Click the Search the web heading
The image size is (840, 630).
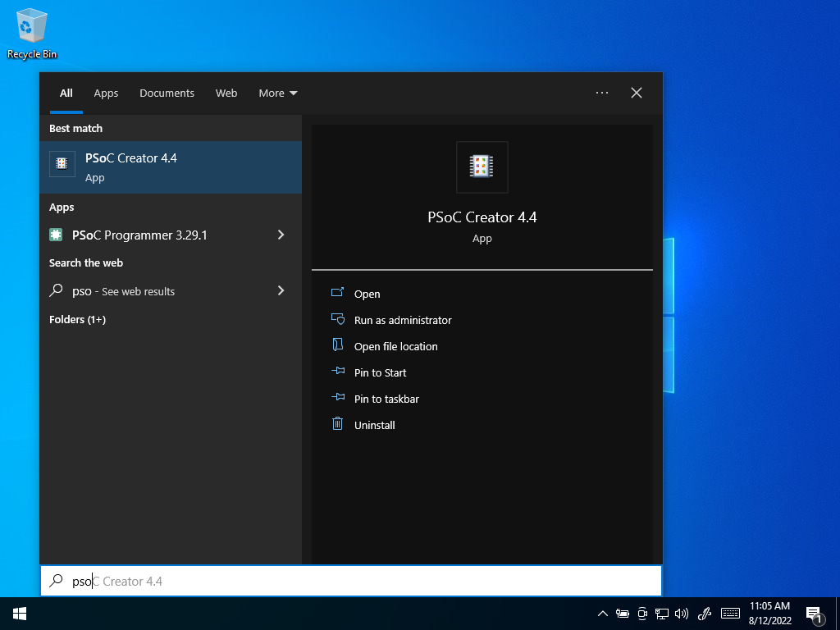point(85,262)
